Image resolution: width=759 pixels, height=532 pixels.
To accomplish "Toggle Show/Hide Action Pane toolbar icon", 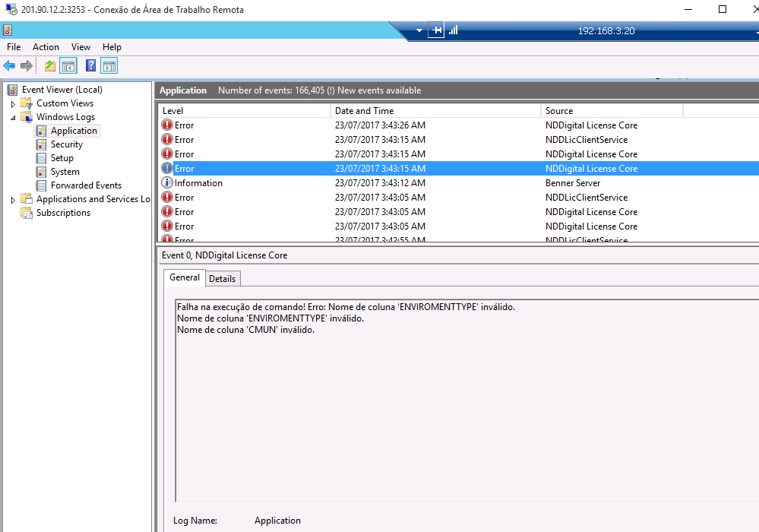I will coord(109,66).
